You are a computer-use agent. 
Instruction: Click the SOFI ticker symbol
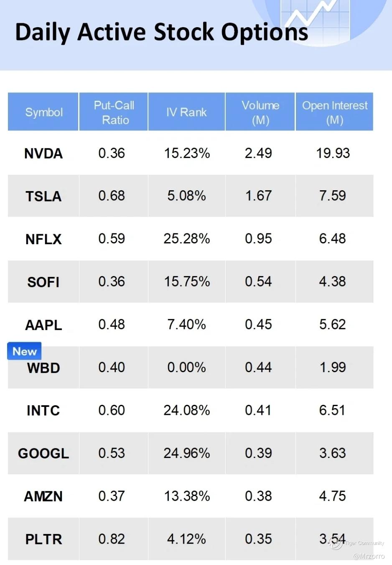point(43,282)
